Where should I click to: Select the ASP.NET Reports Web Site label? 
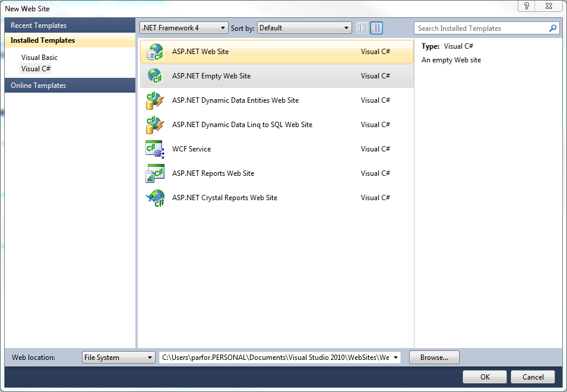tap(213, 173)
